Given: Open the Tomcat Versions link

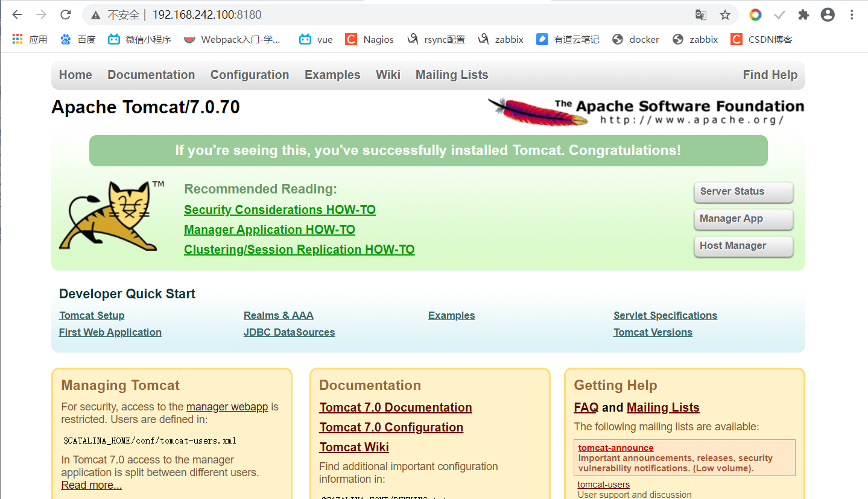Looking at the screenshot, I should (x=653, y=332).
